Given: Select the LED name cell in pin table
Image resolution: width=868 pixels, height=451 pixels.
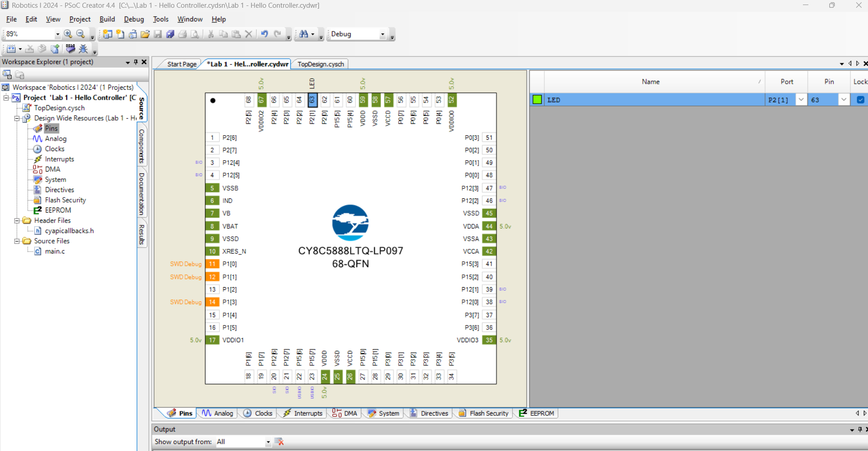Looking at the screenshot, I should coord(654,100).
